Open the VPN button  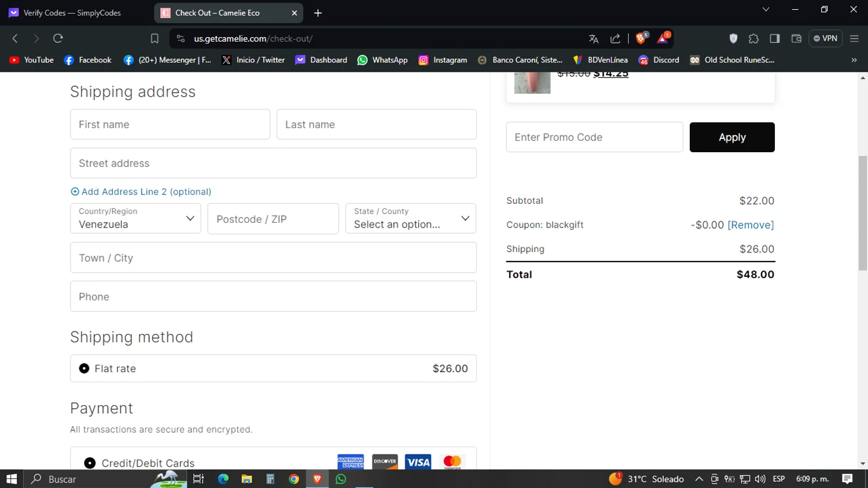[x=826, y=39]
